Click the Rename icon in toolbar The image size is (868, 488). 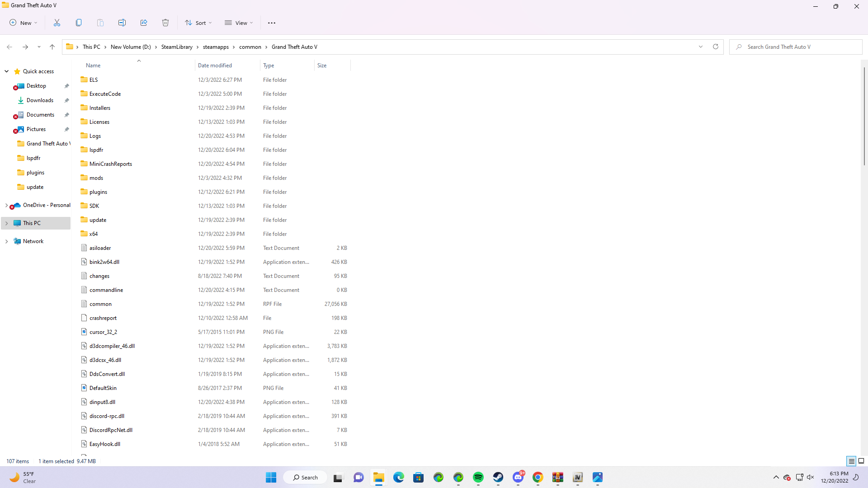click(x=122, y=23)
